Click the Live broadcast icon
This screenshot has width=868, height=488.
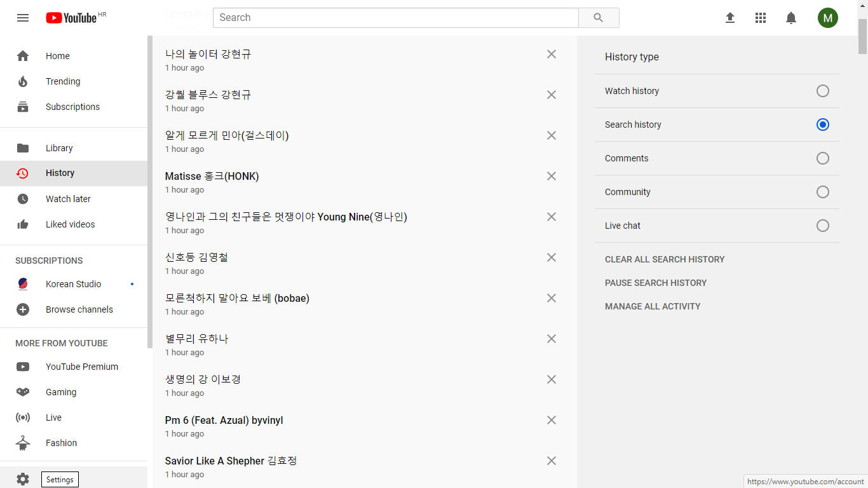click(23, 417)
